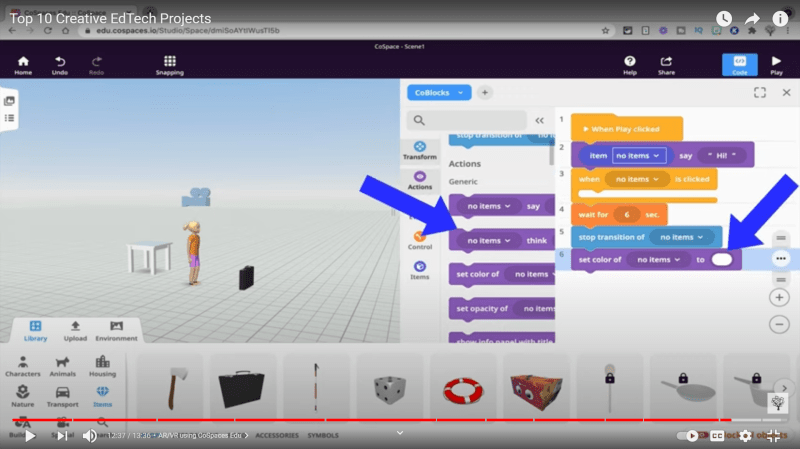
Task: Open 'no items' dropdown in the item say block
Action: click(639, 155)
